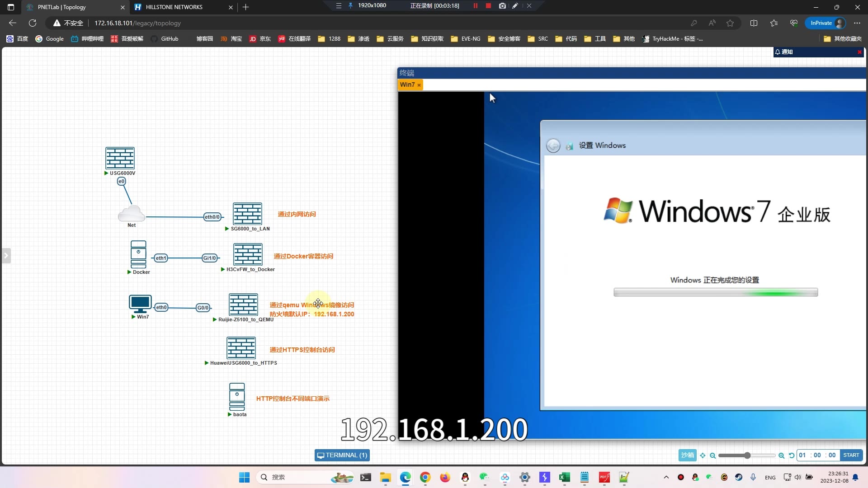Viewport: 868px width, 488px height.
Task: Click the taskbar search box
Action: [x=305, y=477]
